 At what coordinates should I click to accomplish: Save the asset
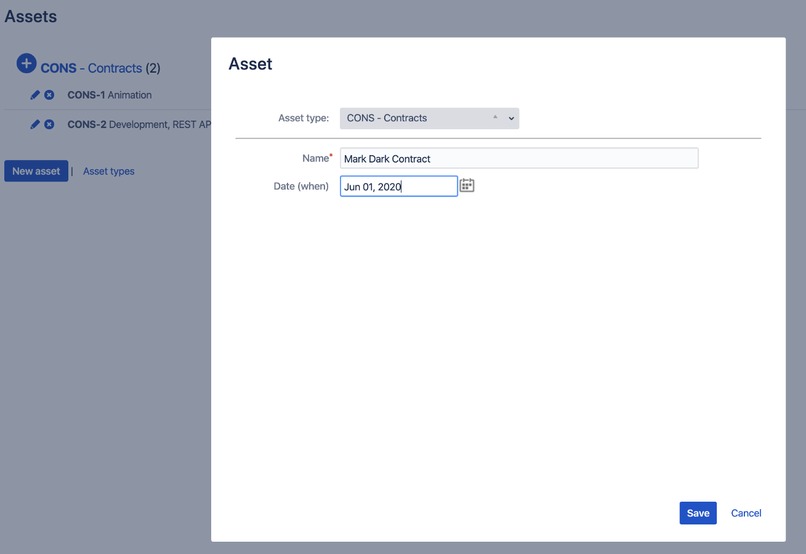[698, 513]
